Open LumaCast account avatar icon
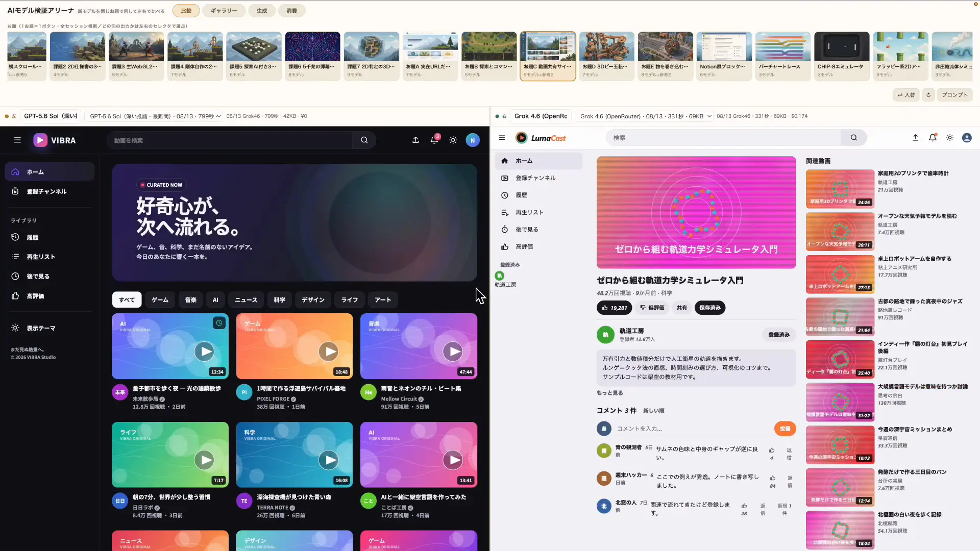The image size is (980, 551). coord(967,138)
